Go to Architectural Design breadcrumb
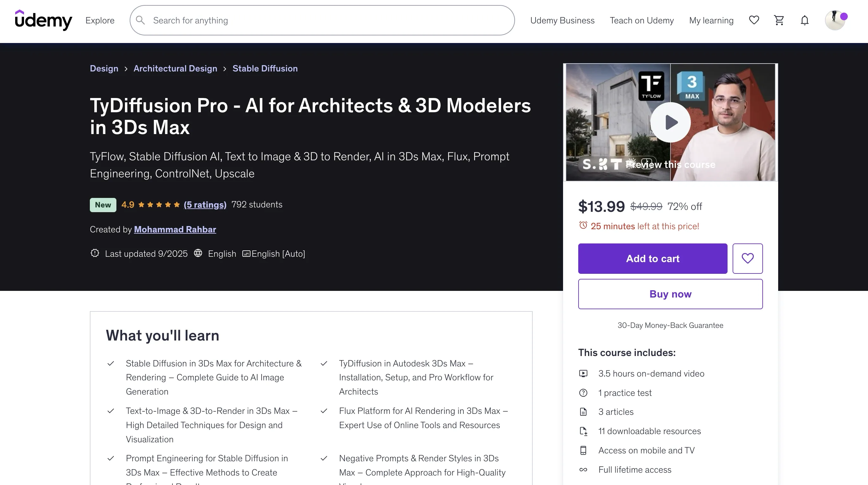 tap(175, 68)
